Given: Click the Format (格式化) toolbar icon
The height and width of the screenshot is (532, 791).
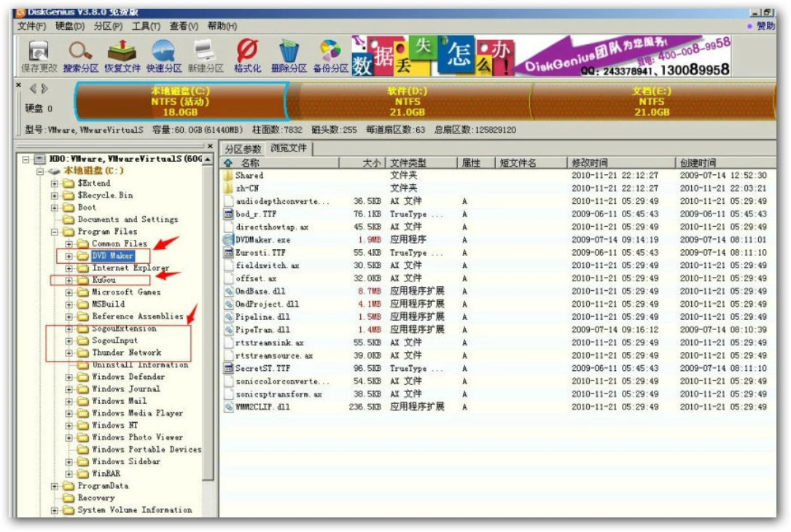Looking at the screenshot, I should [x=247, y=56].
